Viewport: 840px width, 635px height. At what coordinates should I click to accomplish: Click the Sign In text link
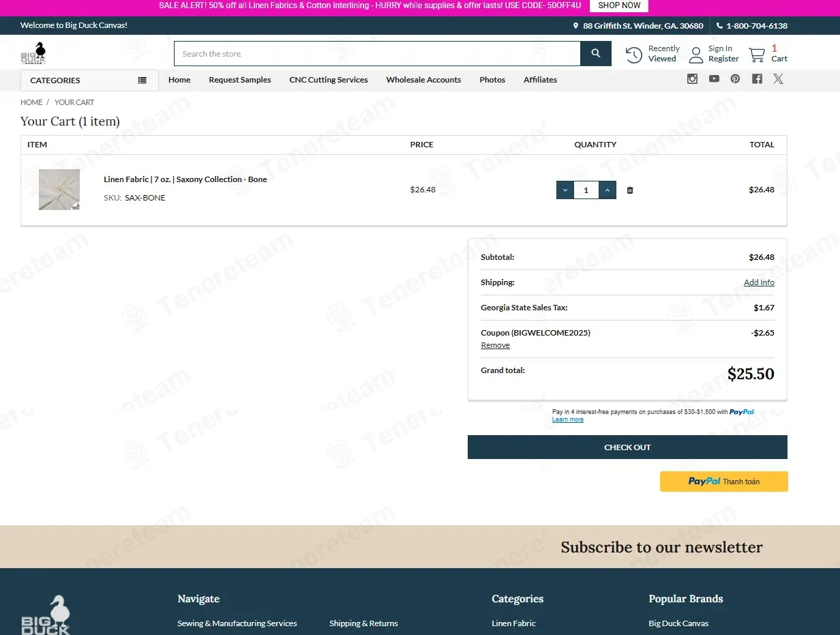[x=720, y=48]
